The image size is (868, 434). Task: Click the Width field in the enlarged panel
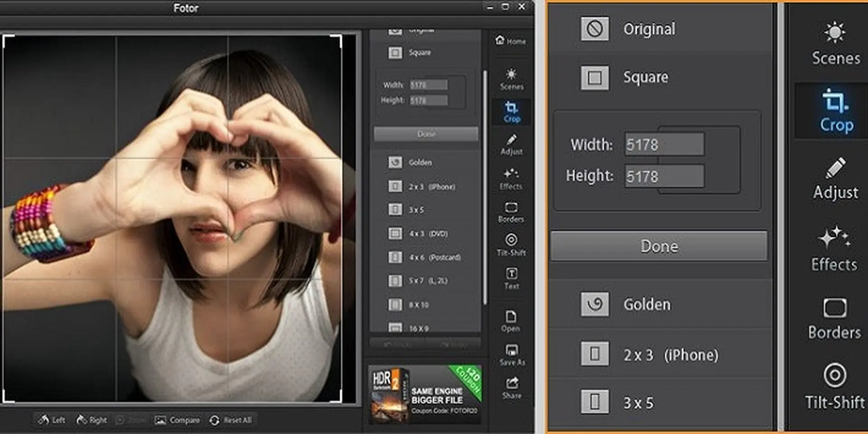pyautogui.click(x=664, y=145)
